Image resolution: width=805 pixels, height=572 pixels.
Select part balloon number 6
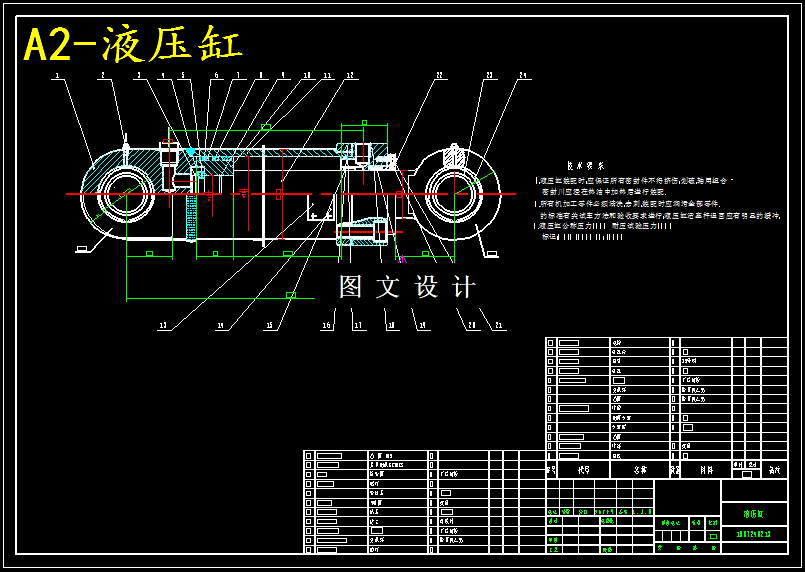point(216,75)
